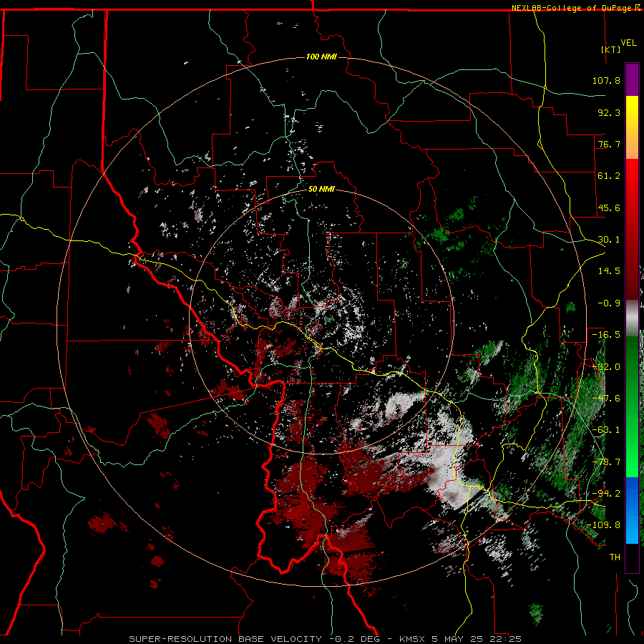The height and width of the screenshot is (644, 644).
Task: Click the 30.1 scale value
Action: coord(609,240)
